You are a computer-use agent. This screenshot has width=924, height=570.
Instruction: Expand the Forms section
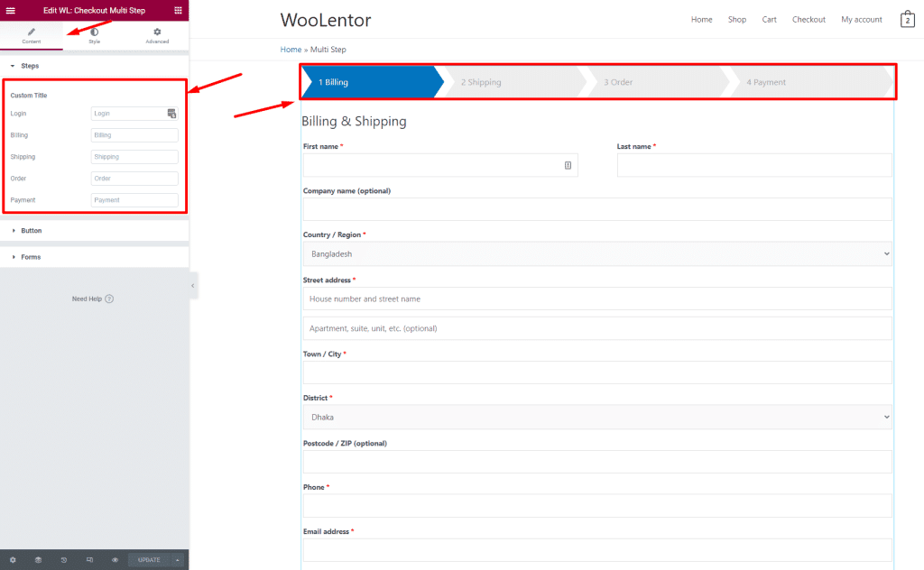click(x=31, y=257)
